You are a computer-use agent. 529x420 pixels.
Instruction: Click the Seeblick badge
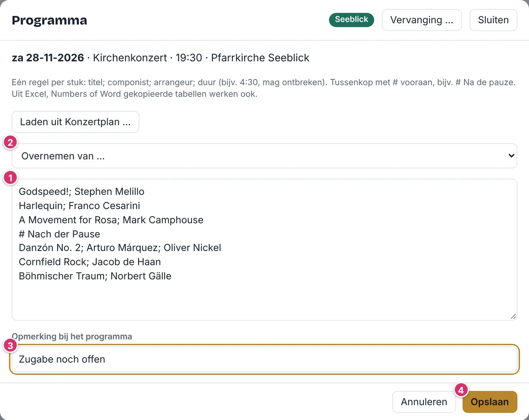pos(351,20)
